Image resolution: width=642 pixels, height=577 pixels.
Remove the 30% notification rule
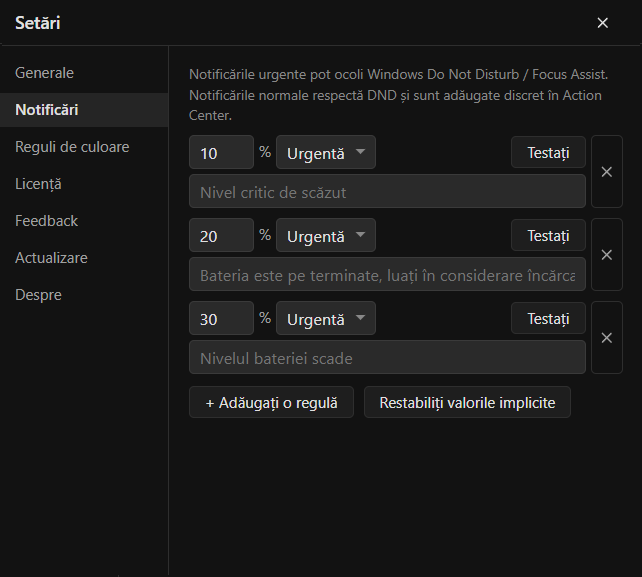[607, 338]
